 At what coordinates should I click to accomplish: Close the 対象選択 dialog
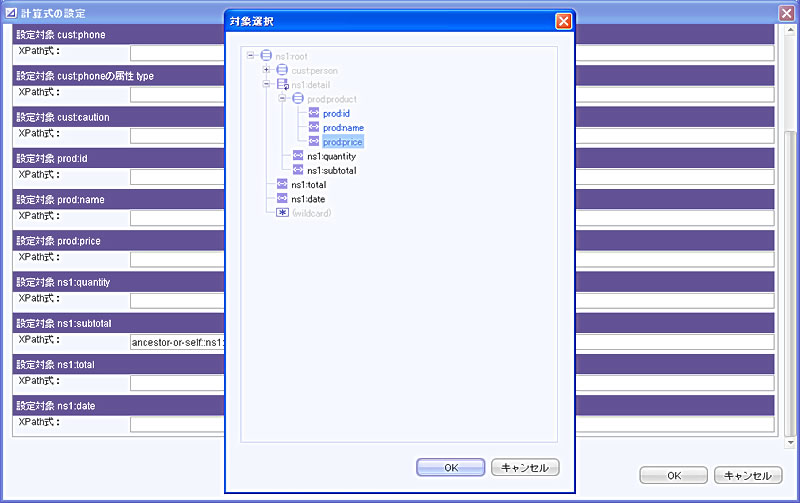tap(563, 21)
